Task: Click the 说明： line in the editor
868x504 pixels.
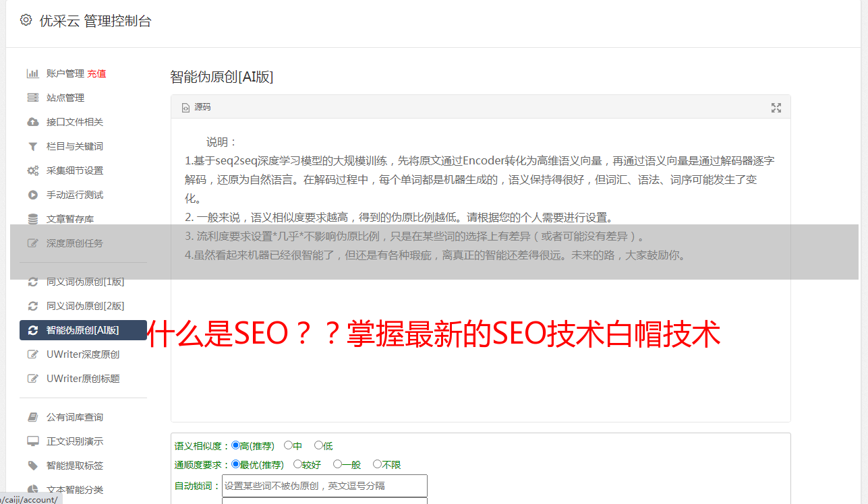Action: [x=222, y=142]
